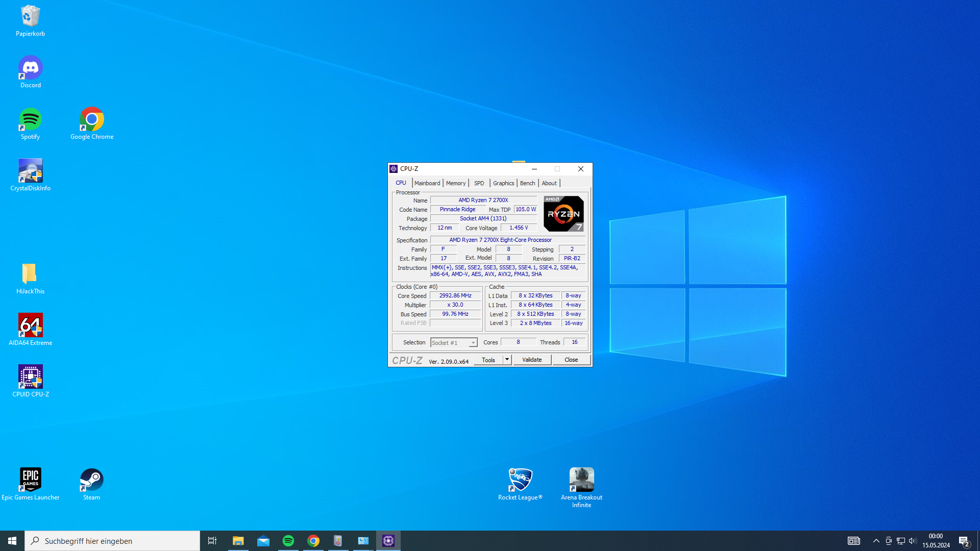Switch to the Memory tab
Image resolution: width=980 pixels, height=551 pixels.
click(x=455, y=183)
